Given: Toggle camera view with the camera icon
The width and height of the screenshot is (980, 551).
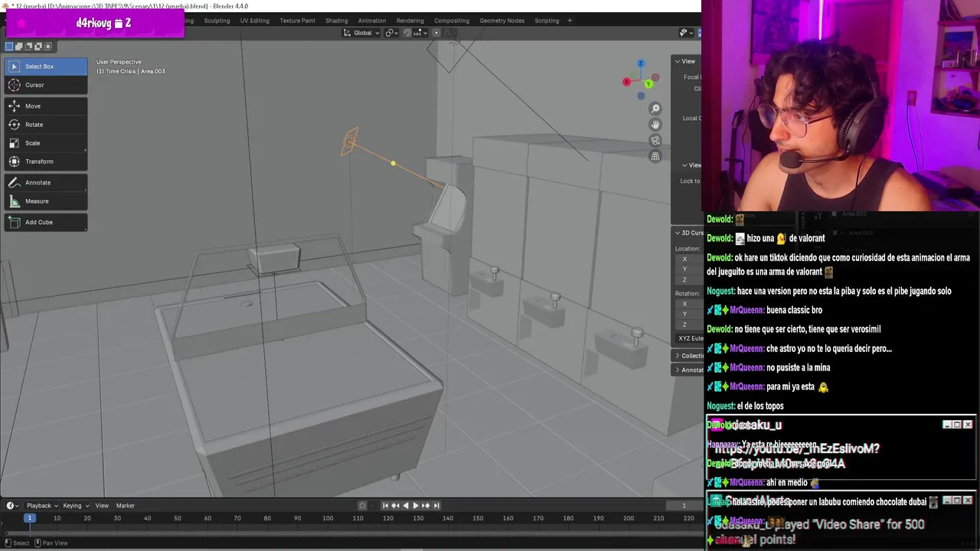Looking at the screenshot, I should click(655, 141).
